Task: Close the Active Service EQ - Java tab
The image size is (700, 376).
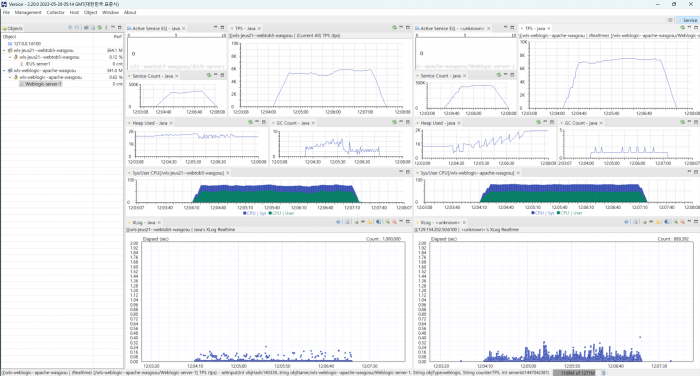Action: pyautogui.click(x=183, y=28)
